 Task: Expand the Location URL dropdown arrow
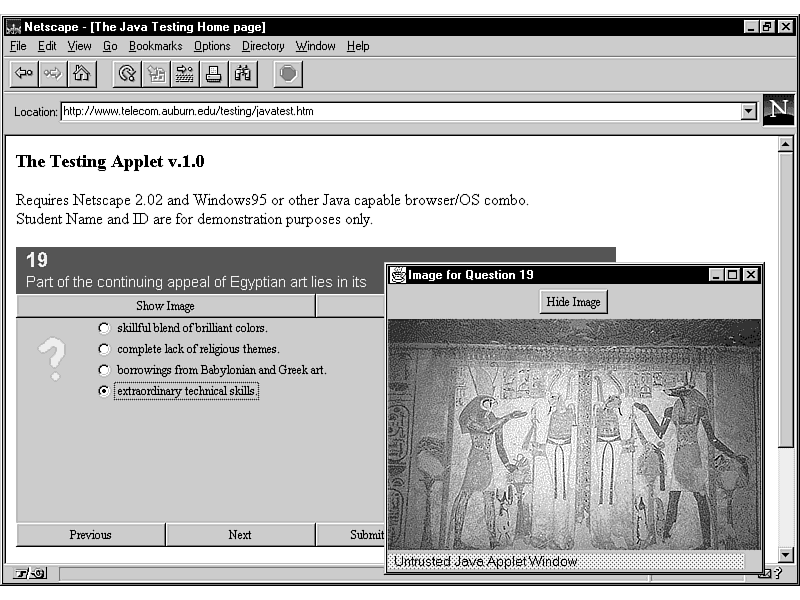pos(748,111)
